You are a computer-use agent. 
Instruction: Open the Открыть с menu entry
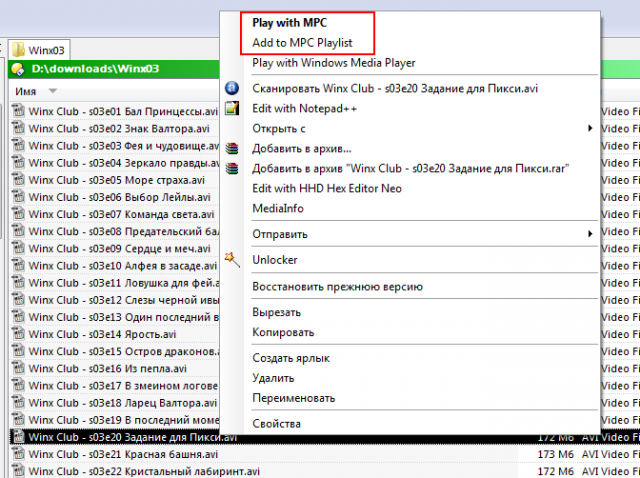[279, 129]
